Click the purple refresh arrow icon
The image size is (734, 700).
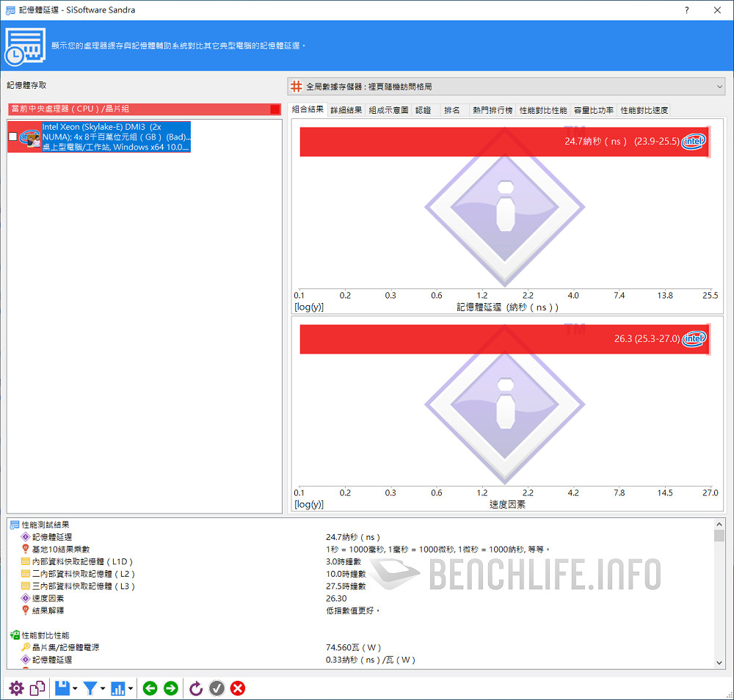196,688
